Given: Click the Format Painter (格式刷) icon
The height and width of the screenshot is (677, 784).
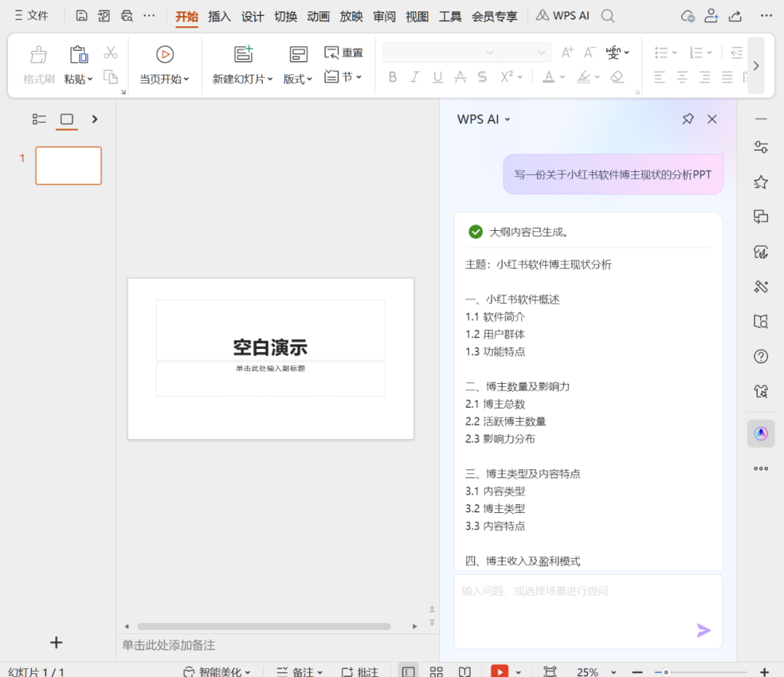Looking at the screenshot, I should click(38, 55).
